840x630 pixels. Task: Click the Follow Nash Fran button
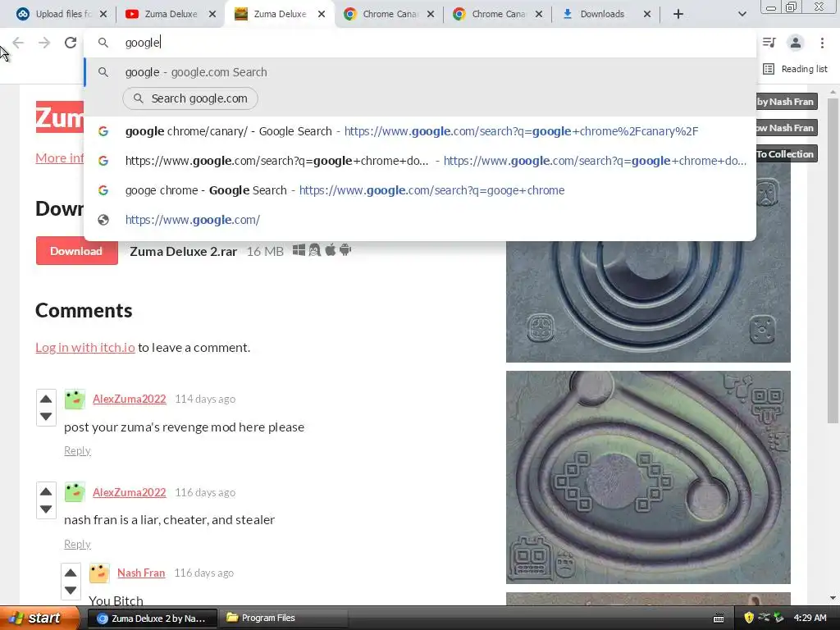787,127
